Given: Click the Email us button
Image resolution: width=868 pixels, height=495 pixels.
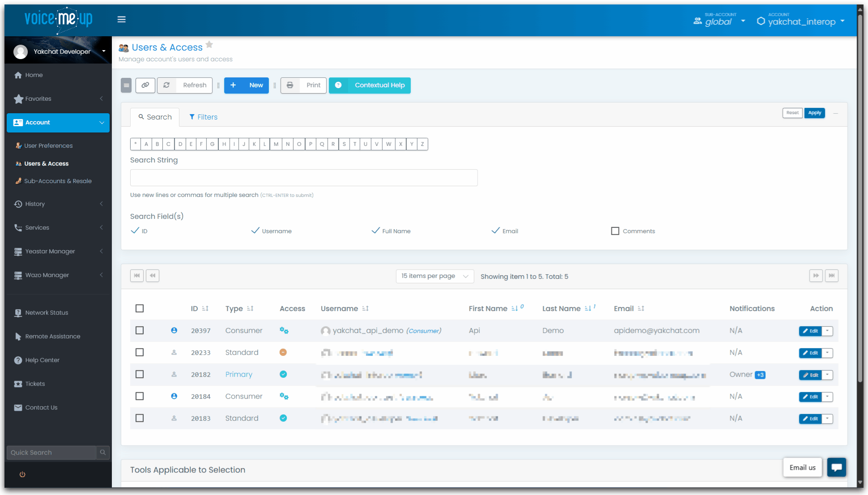Looking at the screenshot, I should [x=803, y=467].
